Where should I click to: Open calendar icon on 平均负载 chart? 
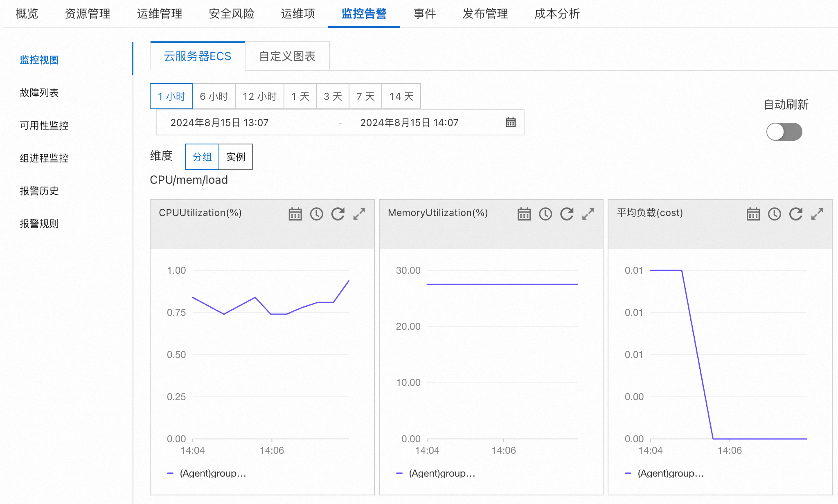tap(753, 214)
